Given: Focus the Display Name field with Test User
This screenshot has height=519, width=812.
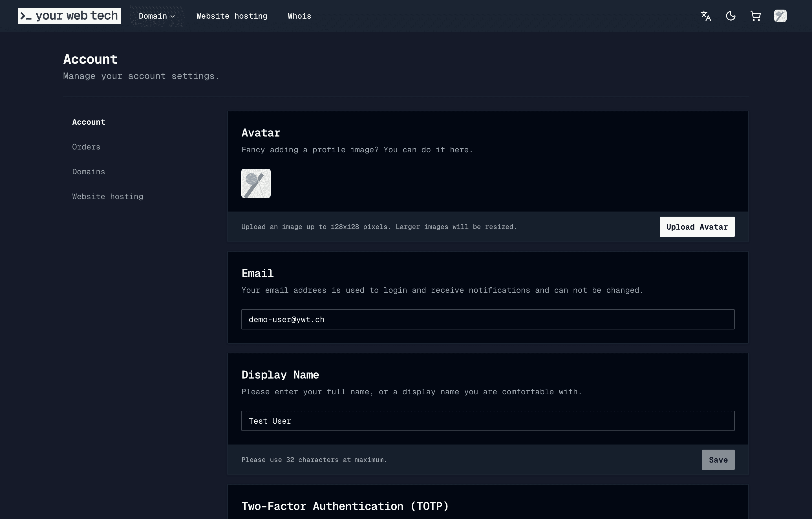Looking at the screenshot, I should coord(488,421).
